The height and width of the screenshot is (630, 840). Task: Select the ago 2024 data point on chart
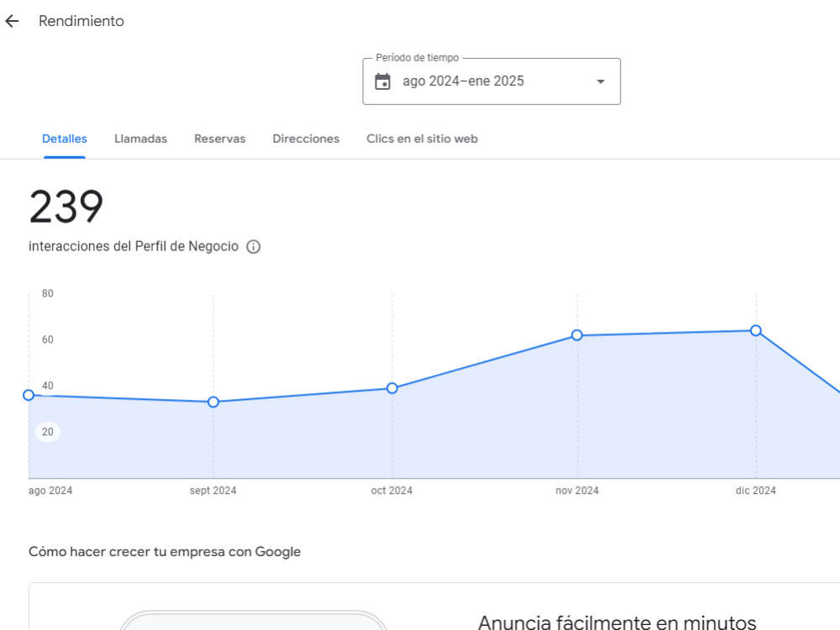click(29, 396)
